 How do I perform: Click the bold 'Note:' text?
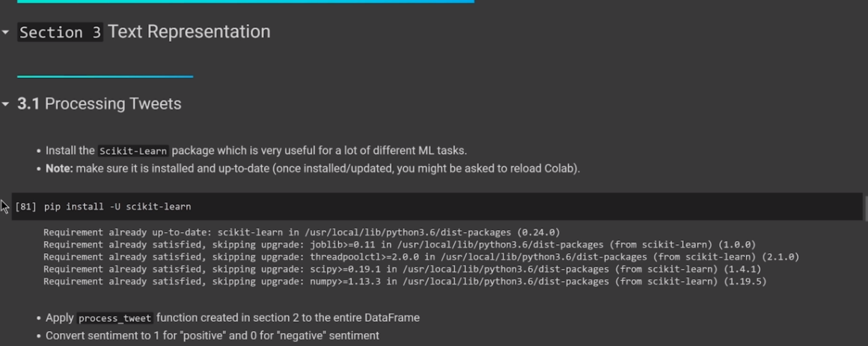[58, 169]
